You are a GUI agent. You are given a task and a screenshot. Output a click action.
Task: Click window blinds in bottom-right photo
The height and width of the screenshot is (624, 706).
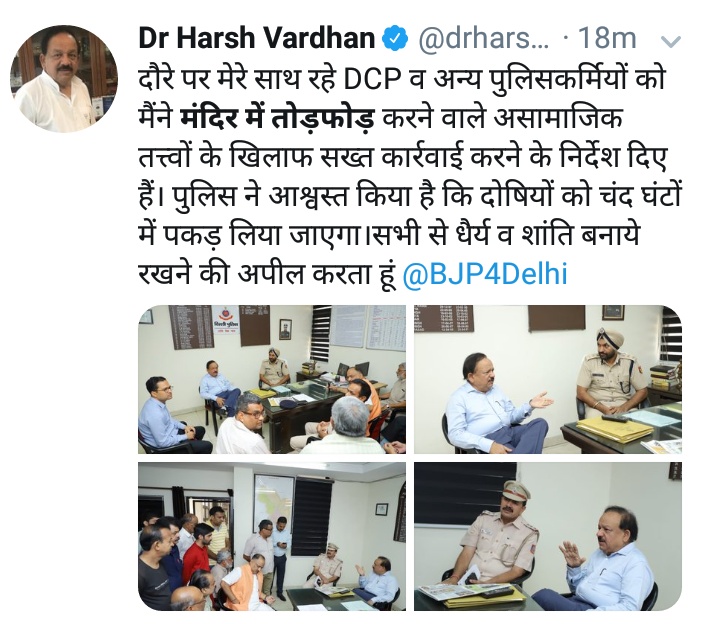[465, 493]
